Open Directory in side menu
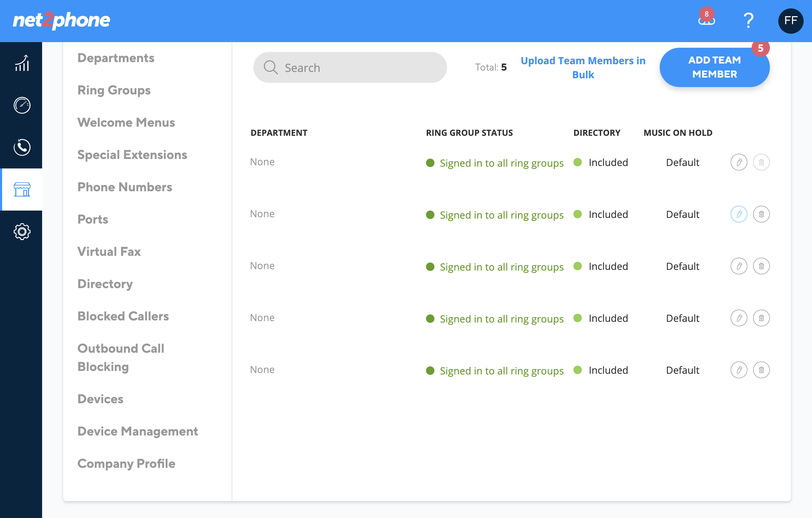This screenshot has width=812, height=518. click(105, 284)
